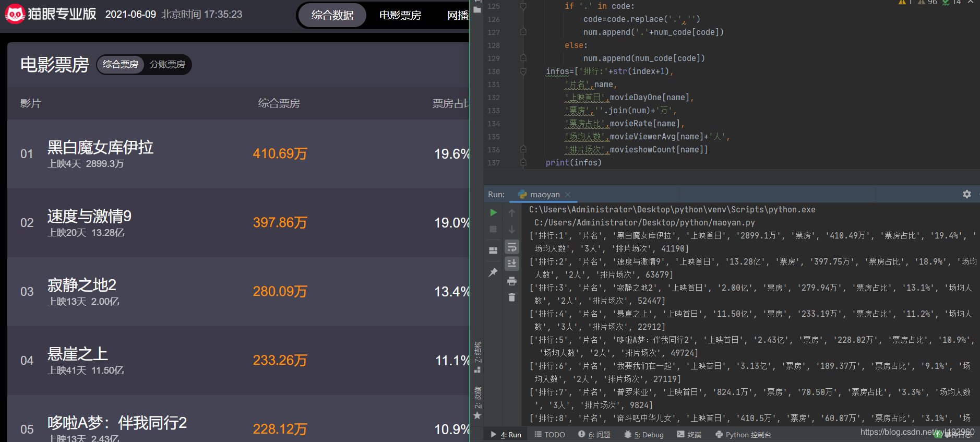Toggle the fold marker at line 129
The height and width of the screenshot is (442, 980).
523,58
